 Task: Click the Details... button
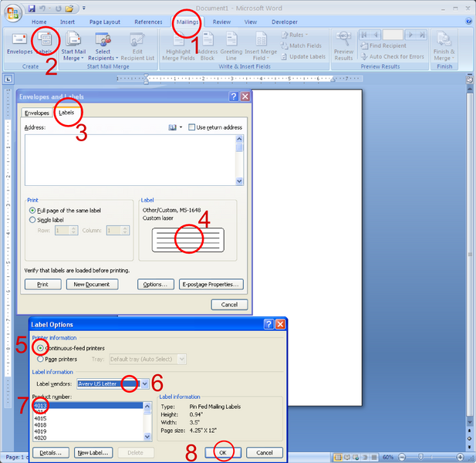pyautogui.click(x=51, y=453)
